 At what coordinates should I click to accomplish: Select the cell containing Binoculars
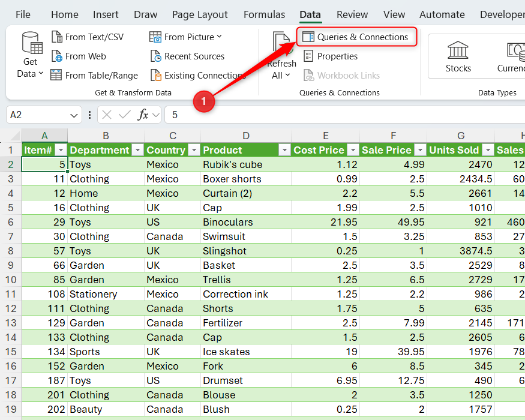click(246, 222)
